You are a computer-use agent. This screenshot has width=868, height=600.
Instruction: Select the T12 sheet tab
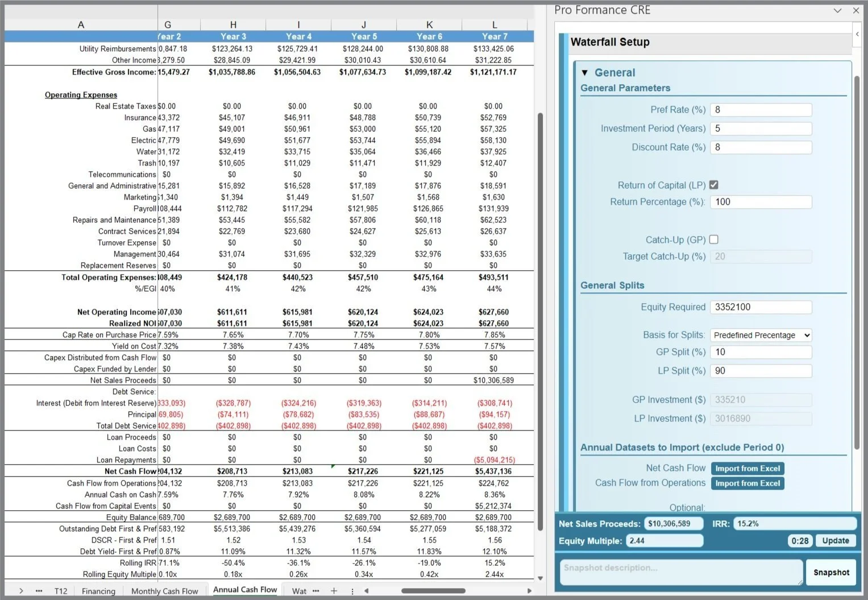click(61, 591)
